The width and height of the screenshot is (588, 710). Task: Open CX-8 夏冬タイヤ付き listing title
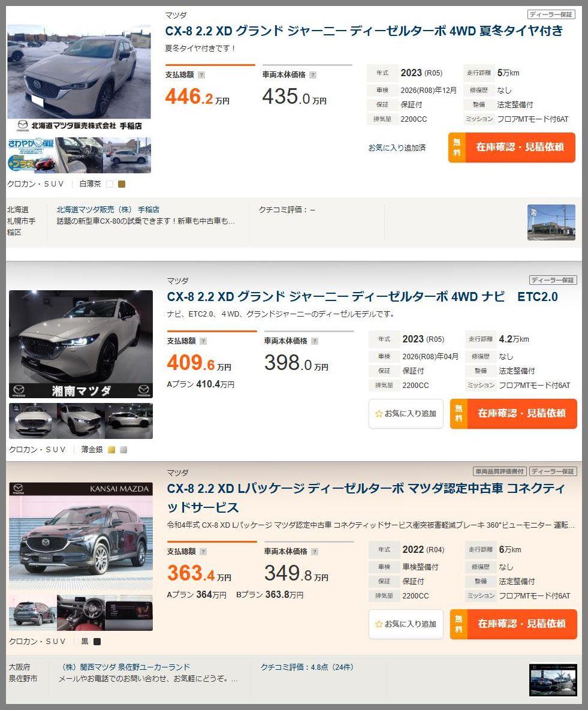364,31
